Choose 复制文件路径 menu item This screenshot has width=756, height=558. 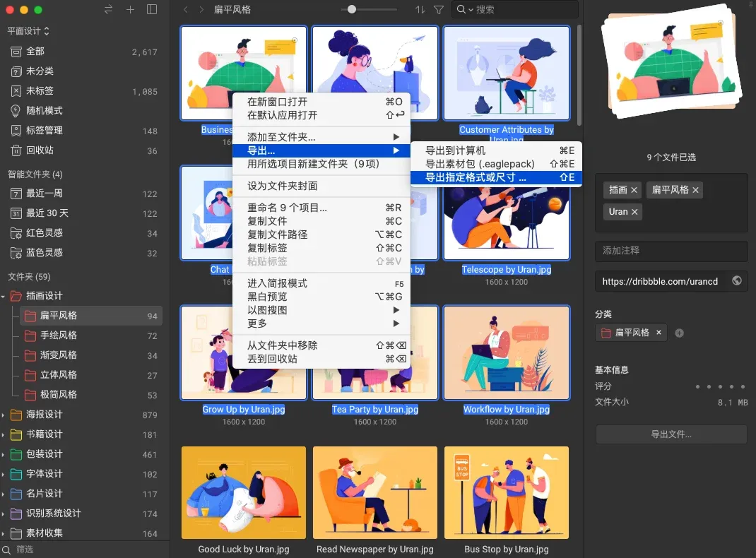[x=321, y=235]
